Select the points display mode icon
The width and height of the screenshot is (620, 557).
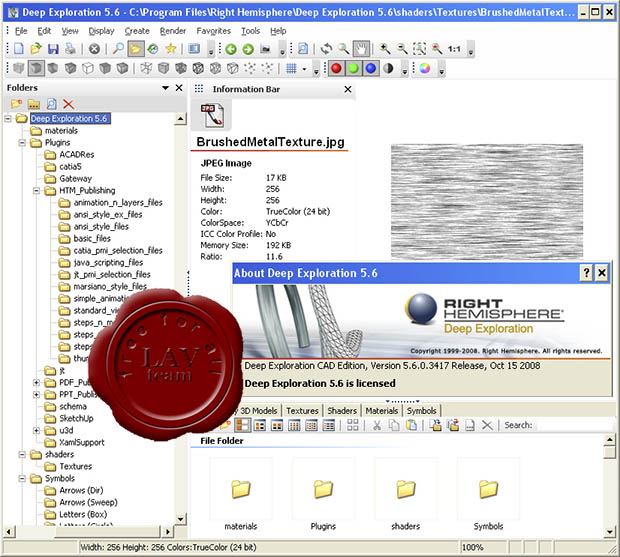click(x=250, y=68)
